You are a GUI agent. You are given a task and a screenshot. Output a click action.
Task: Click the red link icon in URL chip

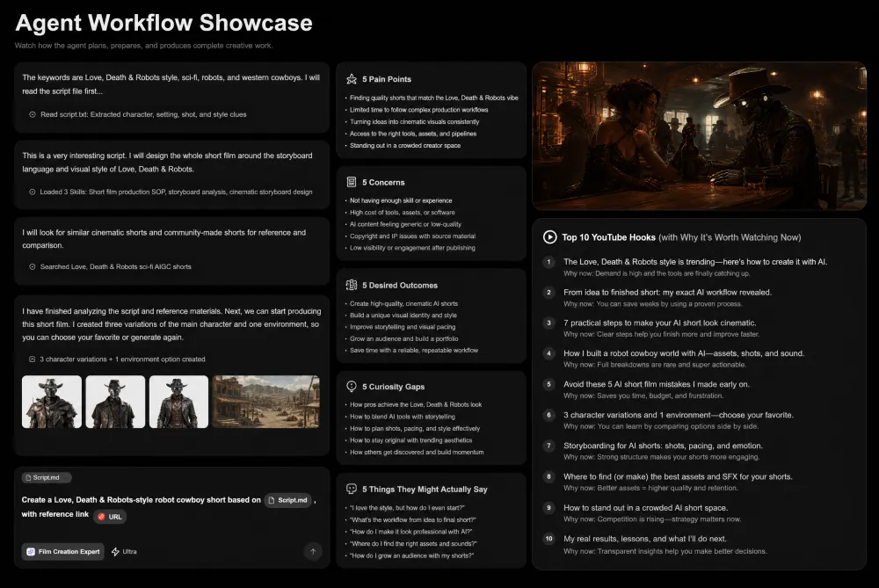pyautogui.click(x=101, y=517)
